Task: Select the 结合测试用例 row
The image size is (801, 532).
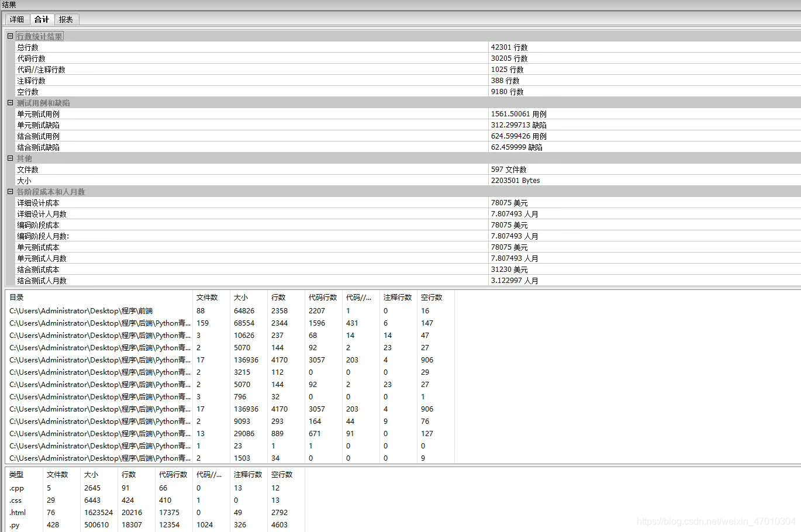Action: tap(408, 136)
